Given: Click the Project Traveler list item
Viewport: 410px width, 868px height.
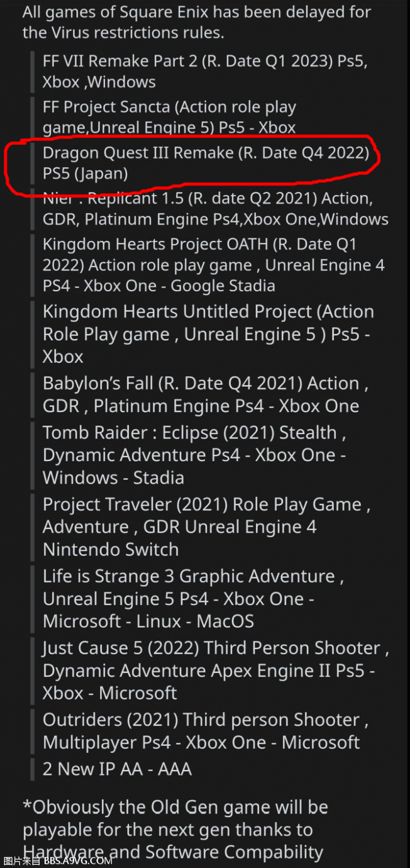Looking at the screenshot, I should 206,527.
